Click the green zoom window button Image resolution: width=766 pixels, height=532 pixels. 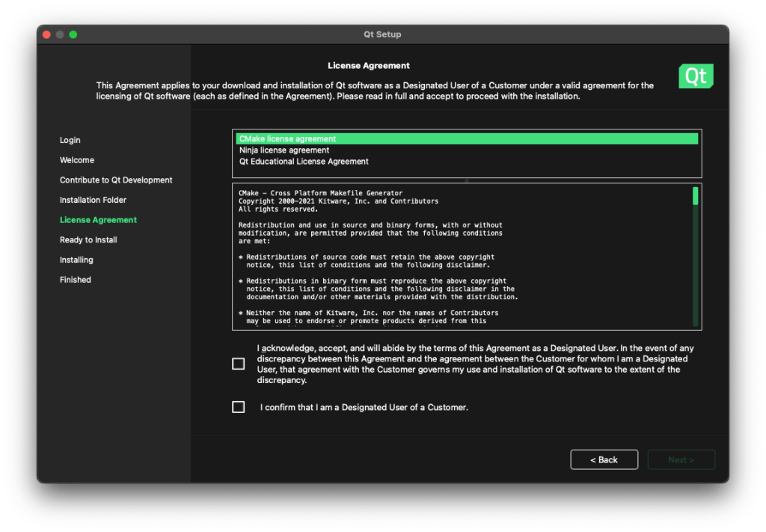(73, 34)
